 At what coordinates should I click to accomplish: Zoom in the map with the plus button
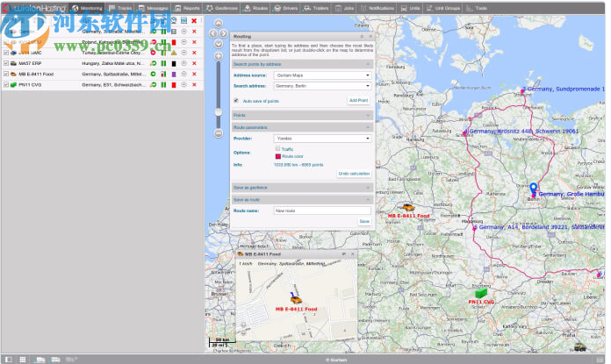219,56
